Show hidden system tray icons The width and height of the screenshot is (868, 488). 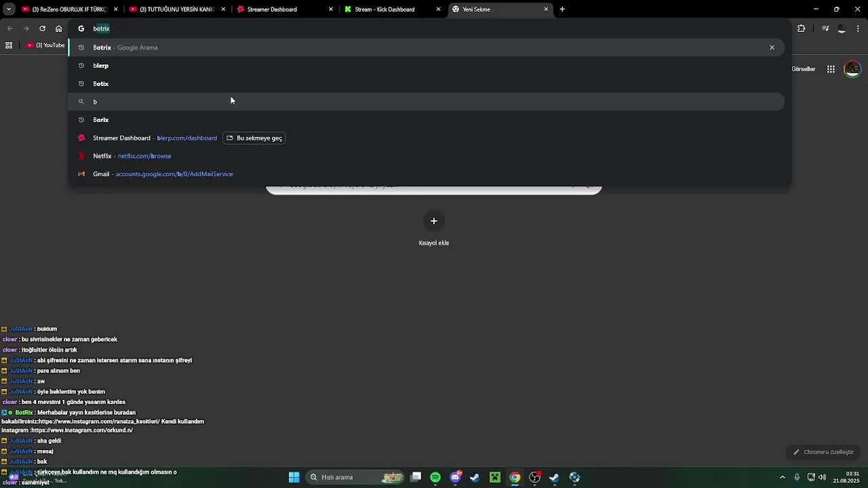click(783, 477)
